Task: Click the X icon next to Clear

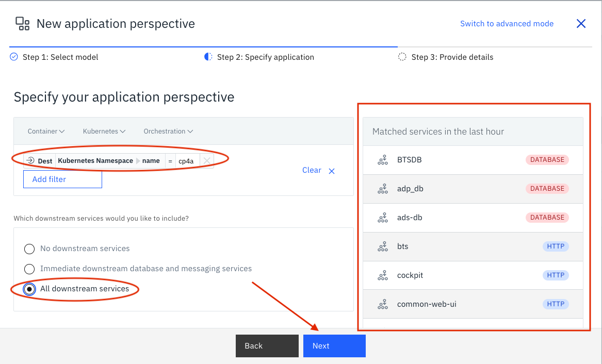Action: tap(332, 171)
